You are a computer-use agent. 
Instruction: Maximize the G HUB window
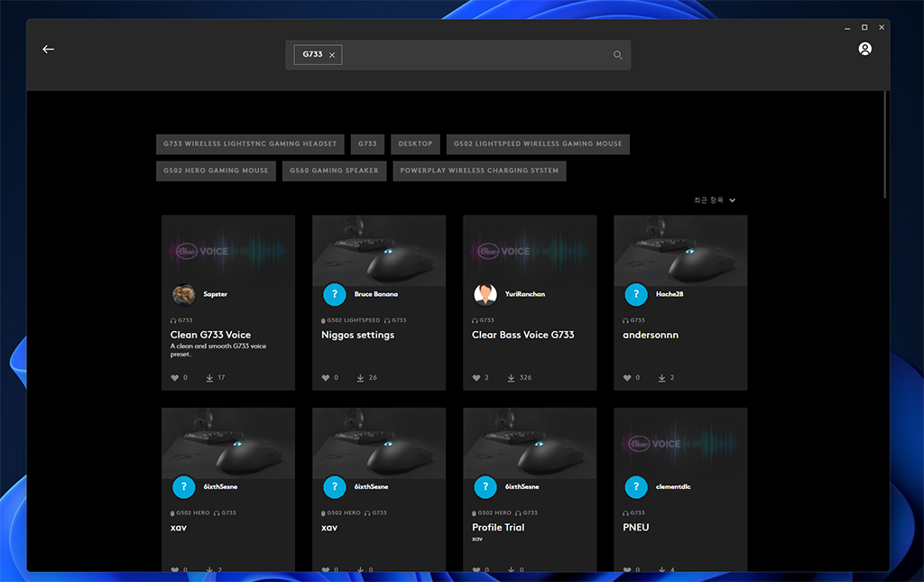pyautogui.click(x=864, y=27)
